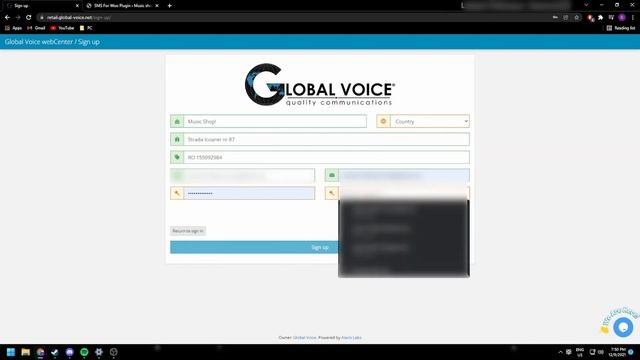Viewport: 640px width, 360px height.
Task: Click the envelope icon beside email field
Action: click(x=331, y=175)
